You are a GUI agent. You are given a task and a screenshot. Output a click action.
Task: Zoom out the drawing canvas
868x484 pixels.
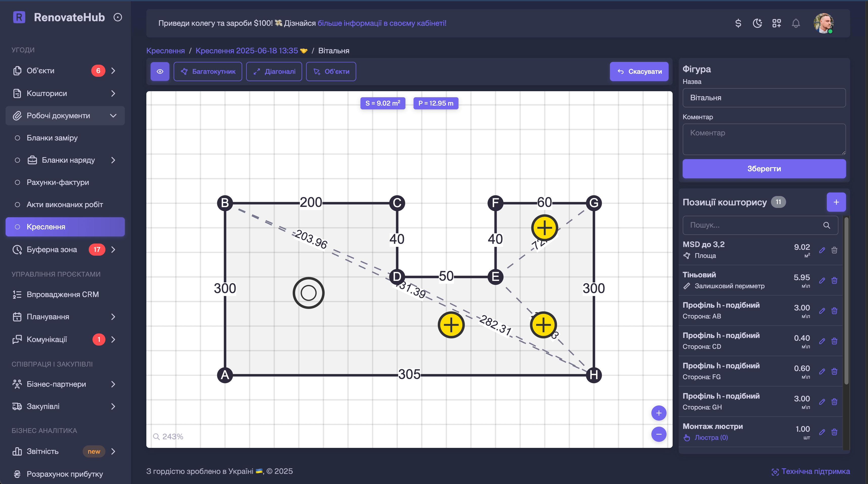pyautogui.click(x=659, y=434)
